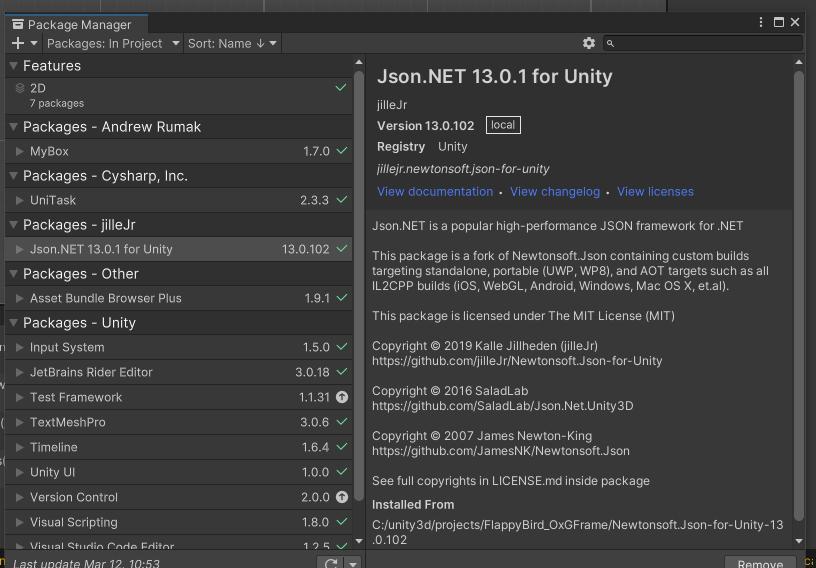Click Visual Scripting installed checkmark icon
Viewport: 816px width, 568px height.
[341, 522]
